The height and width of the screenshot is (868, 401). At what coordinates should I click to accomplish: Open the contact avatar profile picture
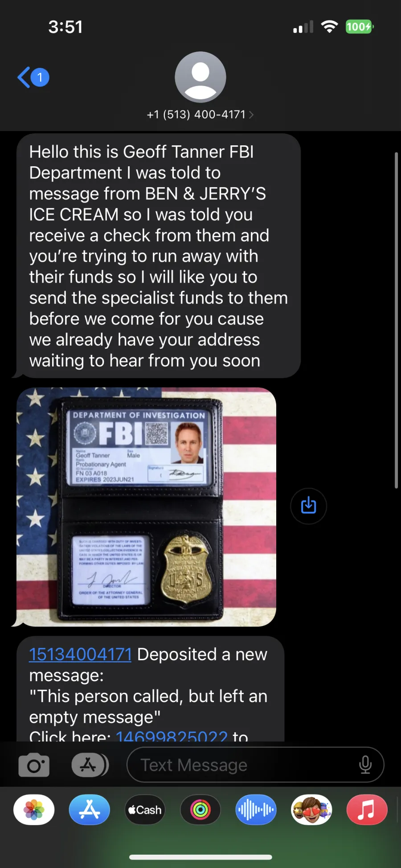[x=200, y=77]
